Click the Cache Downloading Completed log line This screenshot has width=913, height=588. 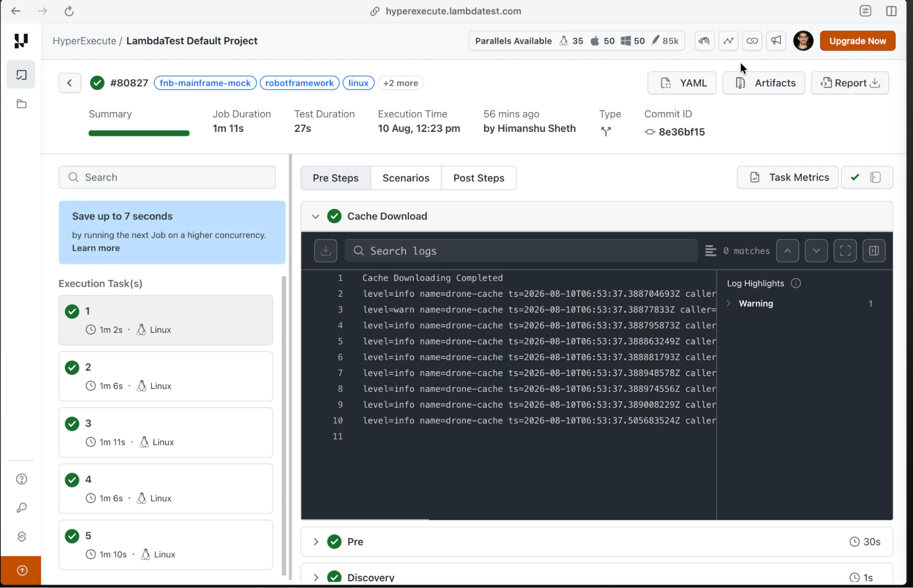click(x=433, y=278)
